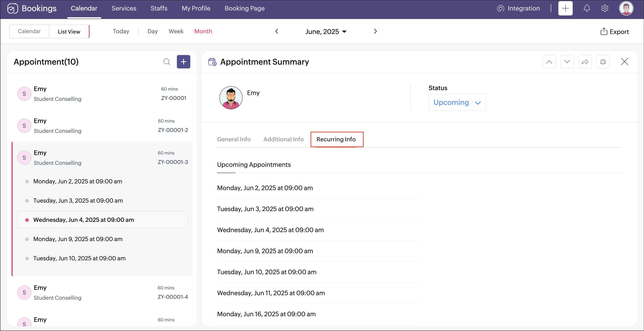Switch to Day view
Viewport: 644px width, 331px height.
(153, 31)
